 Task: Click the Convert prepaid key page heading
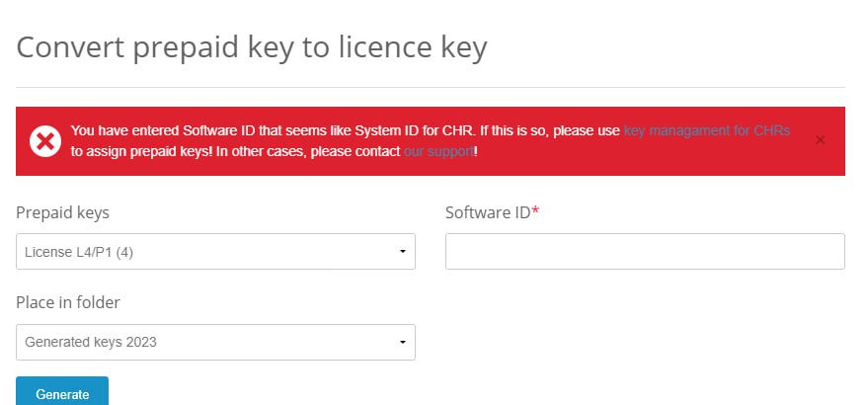pyautogui.click(x=252, y=47)
